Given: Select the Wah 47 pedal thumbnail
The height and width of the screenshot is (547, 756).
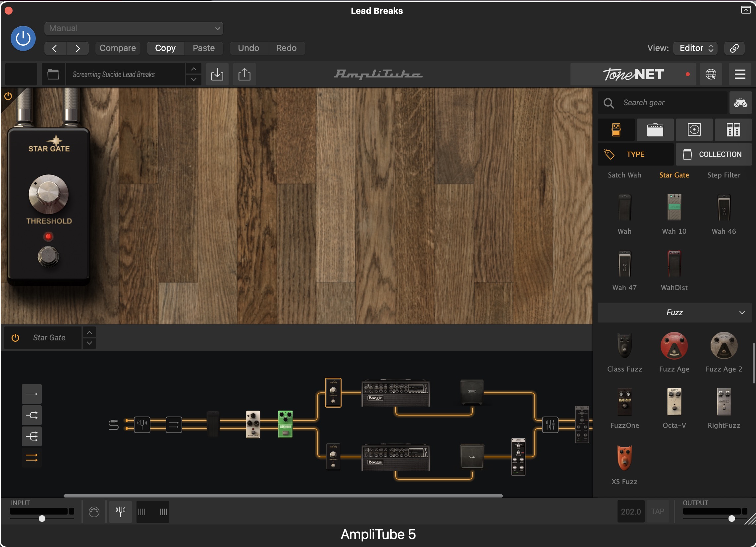Looking at the screenshot, I should point(624,264).
